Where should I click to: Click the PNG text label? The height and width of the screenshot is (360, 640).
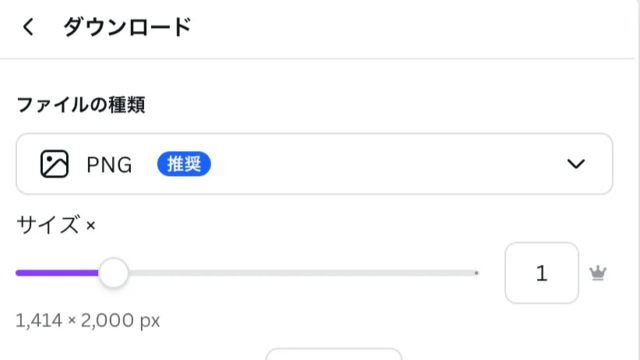(109, 164)
